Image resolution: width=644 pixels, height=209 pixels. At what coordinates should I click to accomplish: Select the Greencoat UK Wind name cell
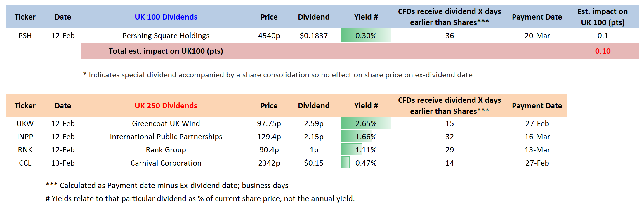pos(166,123)
